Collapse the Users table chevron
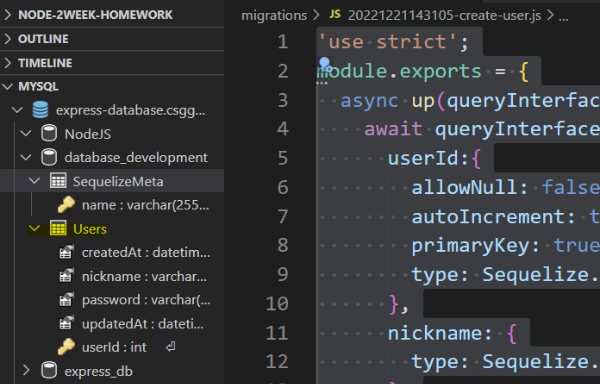The width and height of the screenshot is (600, 384). tap(34, 229)
